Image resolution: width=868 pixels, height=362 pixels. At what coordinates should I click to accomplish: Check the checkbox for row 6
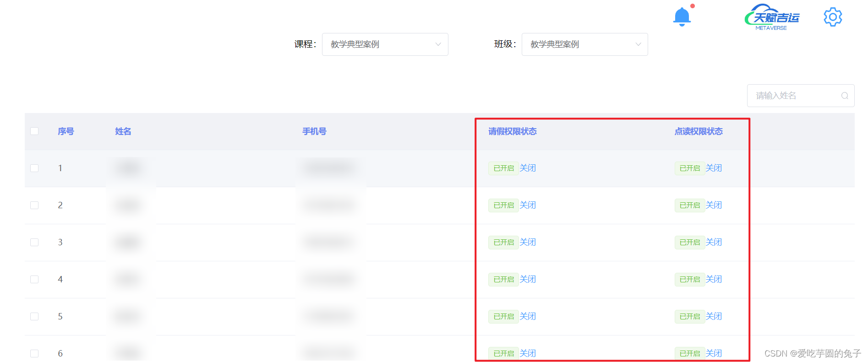click(34, 353)
